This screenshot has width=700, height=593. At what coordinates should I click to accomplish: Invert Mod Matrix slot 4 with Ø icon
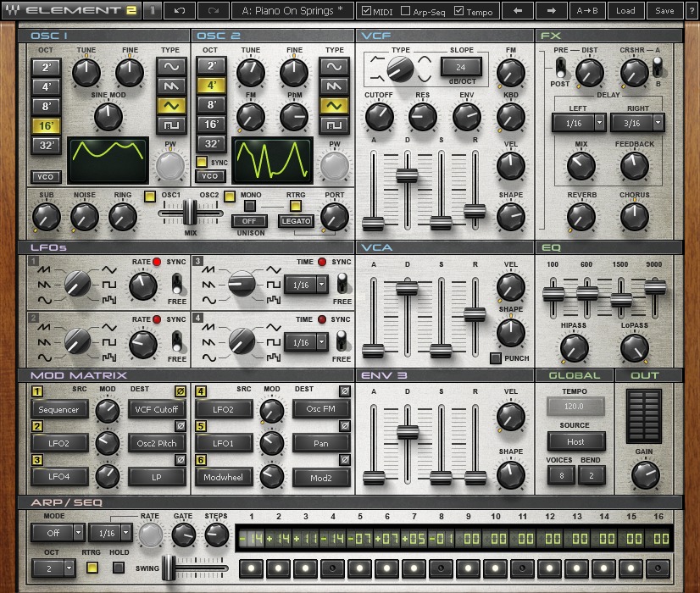345,391
